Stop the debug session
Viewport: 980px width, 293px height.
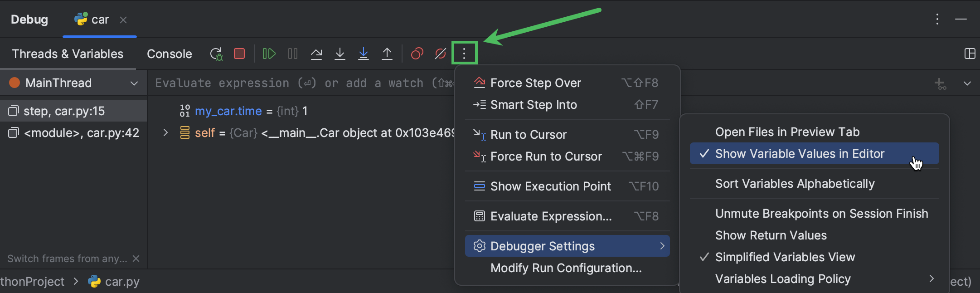(239, 54)
